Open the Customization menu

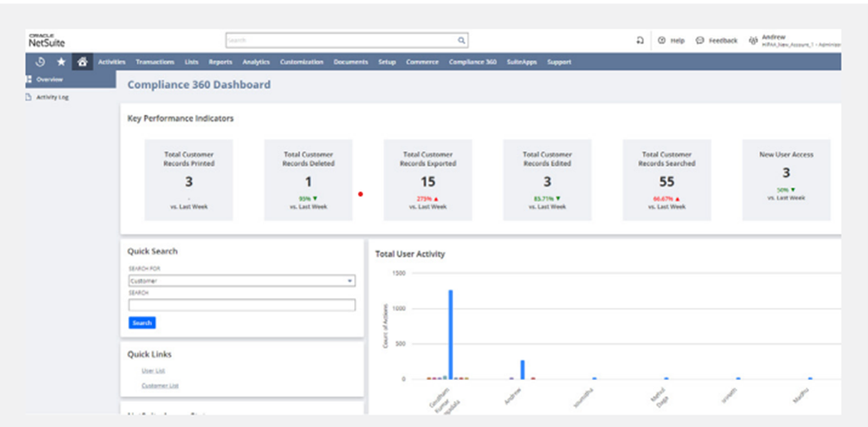pos(302,62)
